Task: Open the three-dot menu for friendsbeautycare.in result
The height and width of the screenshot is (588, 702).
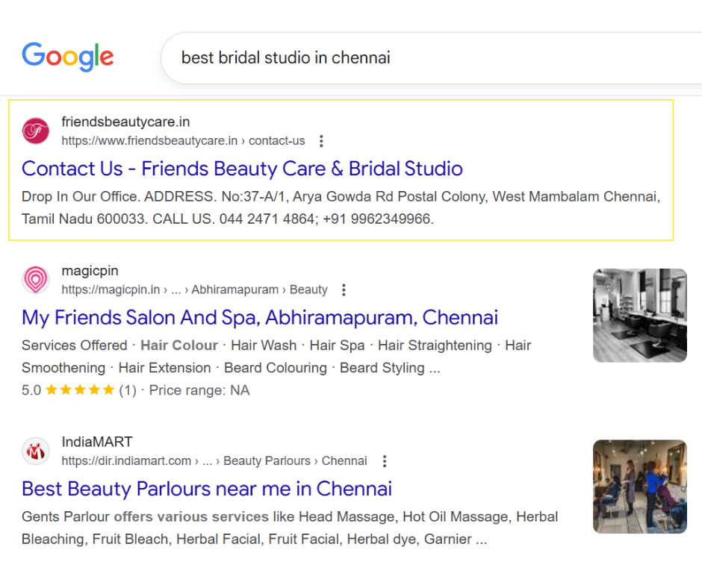Action: click(x=321, y=141)
